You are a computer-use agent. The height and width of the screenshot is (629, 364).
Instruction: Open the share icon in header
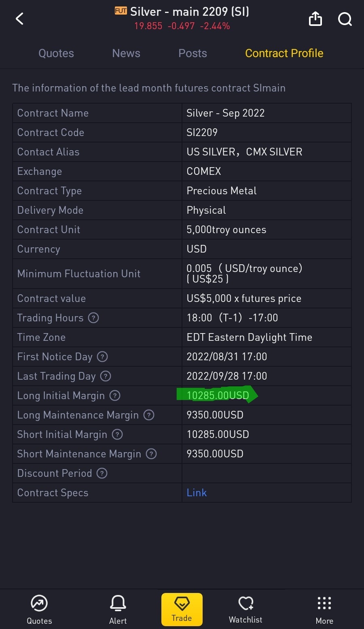[315, 19]
